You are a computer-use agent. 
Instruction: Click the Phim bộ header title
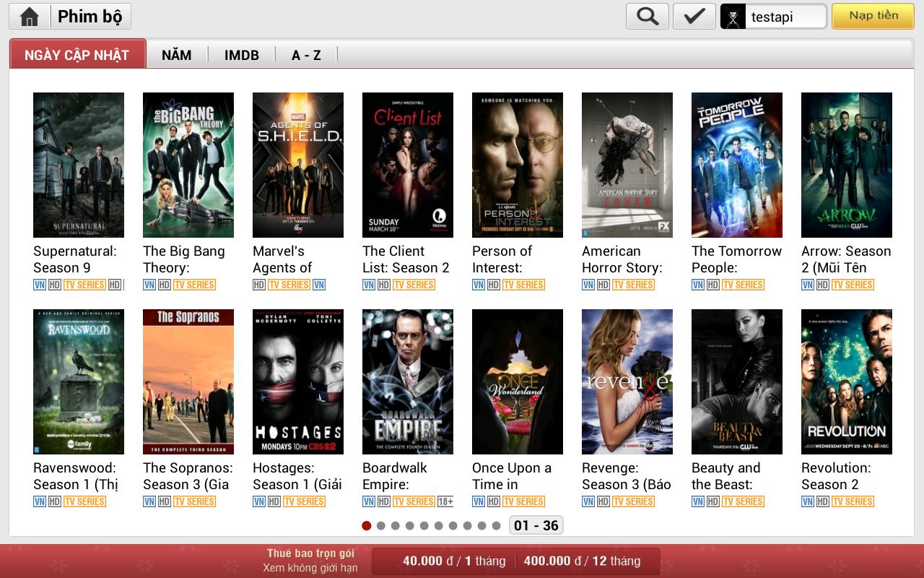[x=90, y=17]
